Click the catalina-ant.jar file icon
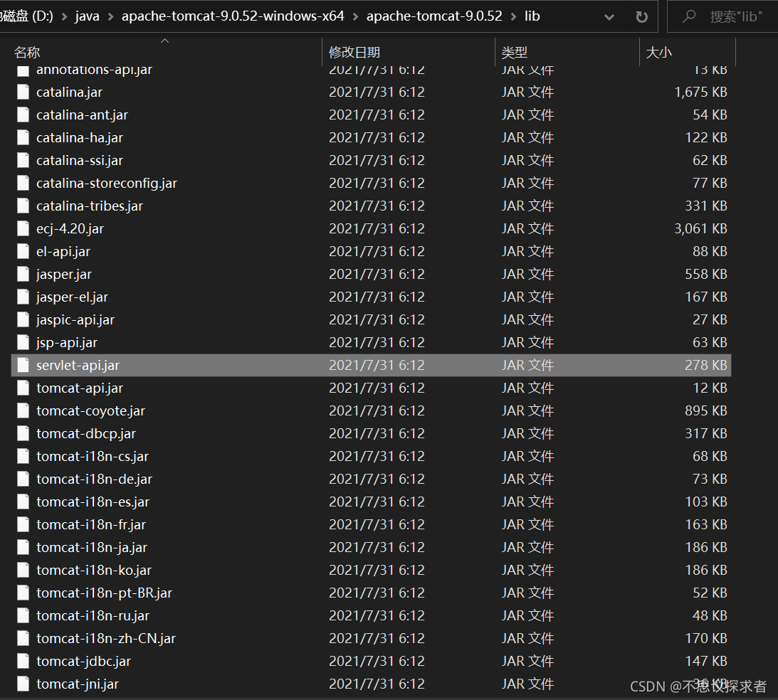Image resolution: width=778 pixels, height=700 pixels. 23,115
